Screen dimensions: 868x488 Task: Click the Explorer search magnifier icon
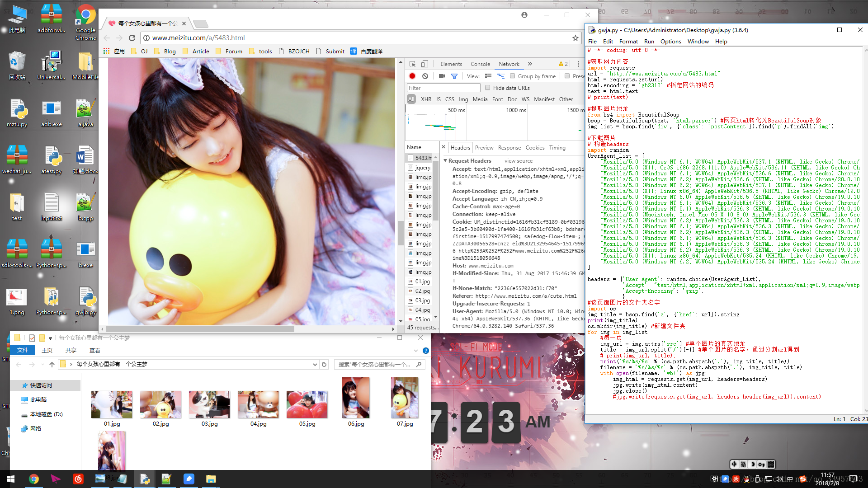419,364
